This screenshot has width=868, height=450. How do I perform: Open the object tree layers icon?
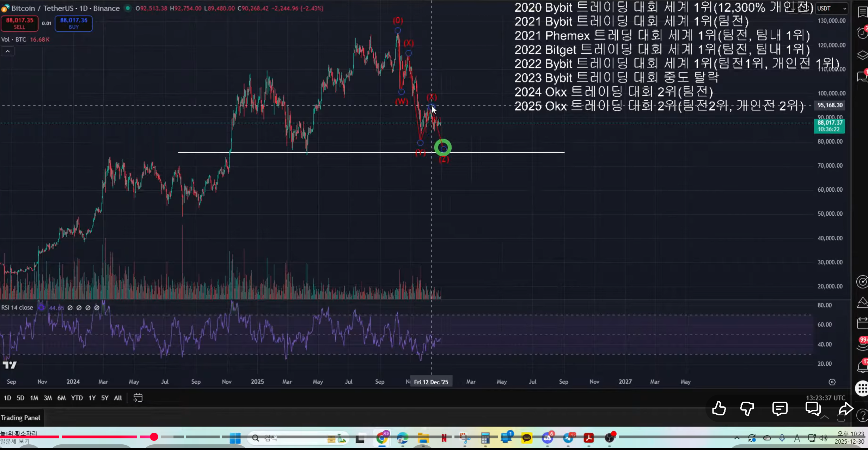[x=862, y=55]
